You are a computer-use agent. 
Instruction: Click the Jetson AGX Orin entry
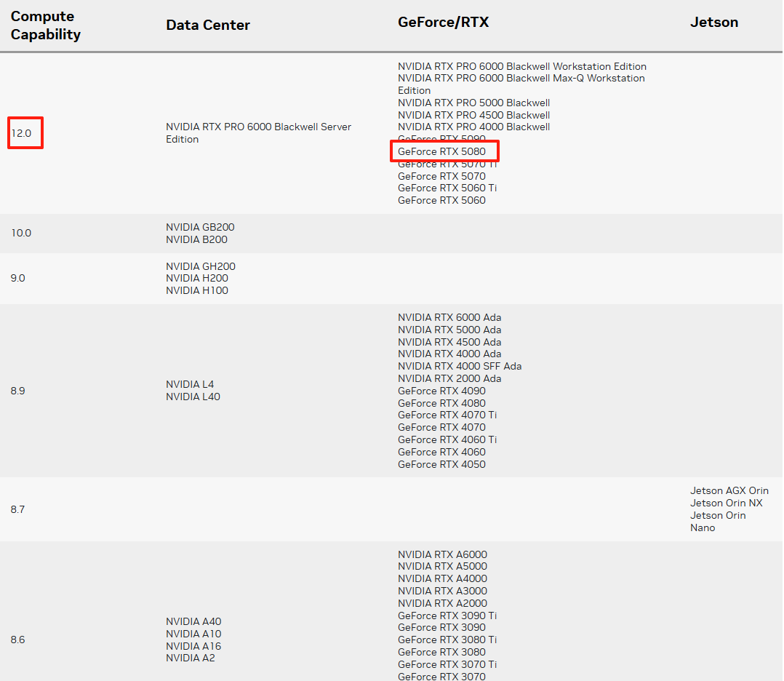click(x=729, y=491)
